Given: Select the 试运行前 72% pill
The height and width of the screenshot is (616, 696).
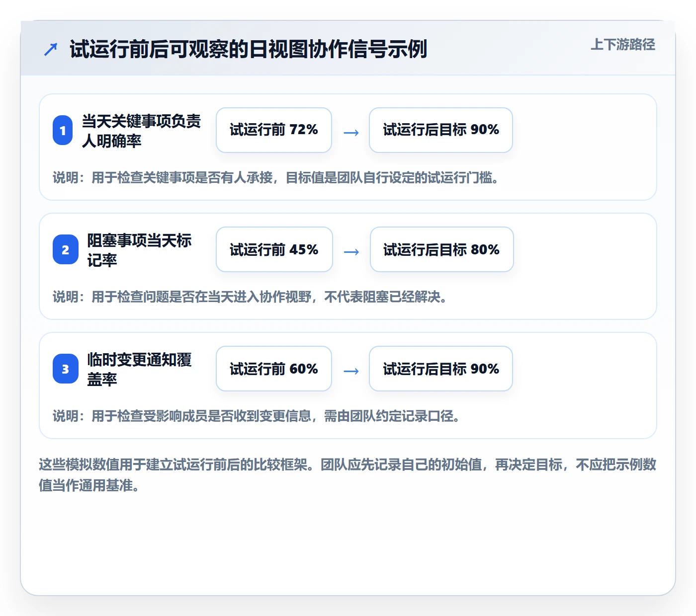Looking at the screenshot, I should tap(274, 130).
